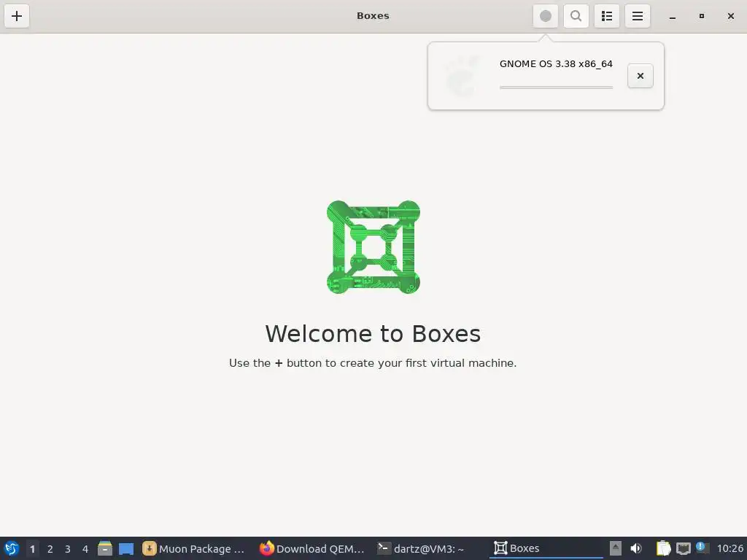Show the desktop via taskbar icon
This screenshot has width=747, height=560.
(x=126, y=548)
